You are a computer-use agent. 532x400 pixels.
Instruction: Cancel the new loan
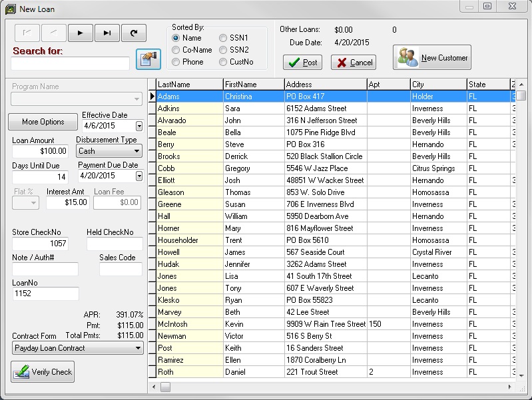(354, 63)
